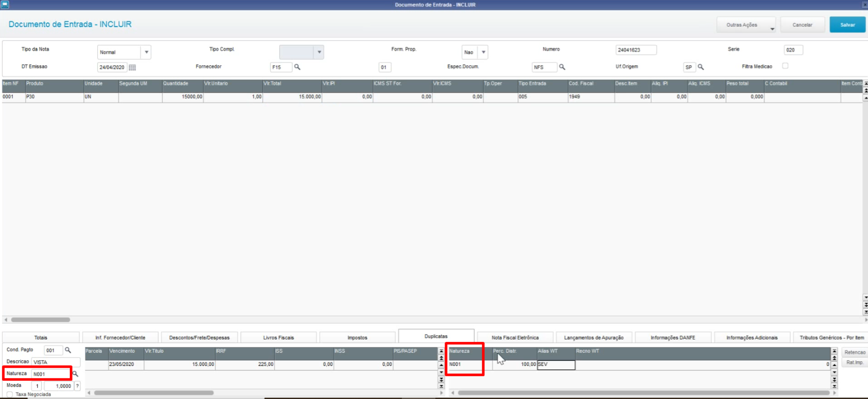The image size is (868, 399).
Task: Click the DT Emissao date field
Action: click(112, 67)
